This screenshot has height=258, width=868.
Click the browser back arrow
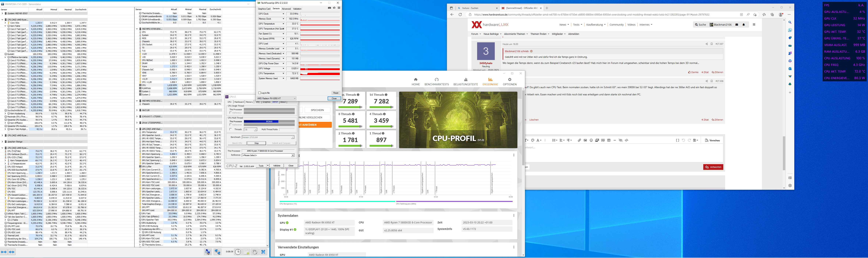[452, 15]
